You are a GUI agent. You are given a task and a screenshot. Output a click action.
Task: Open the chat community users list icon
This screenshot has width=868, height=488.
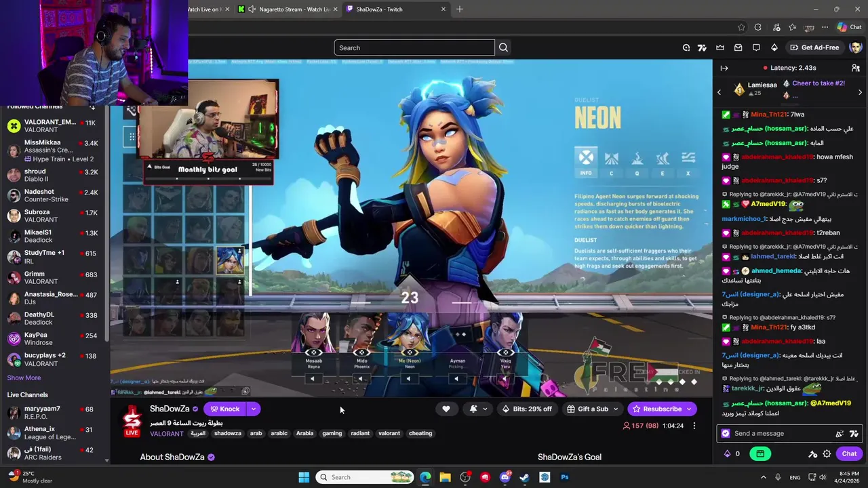(x=856, y=68)
